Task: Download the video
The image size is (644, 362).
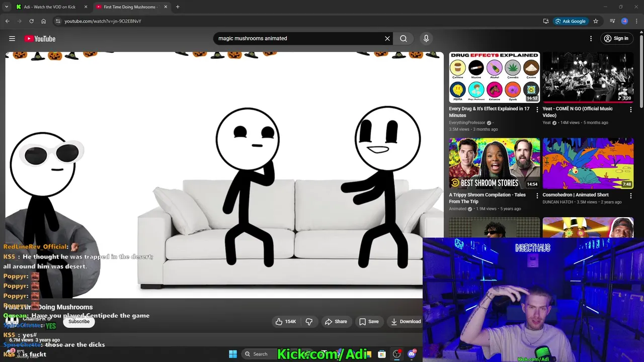Action: coord(406,321)
